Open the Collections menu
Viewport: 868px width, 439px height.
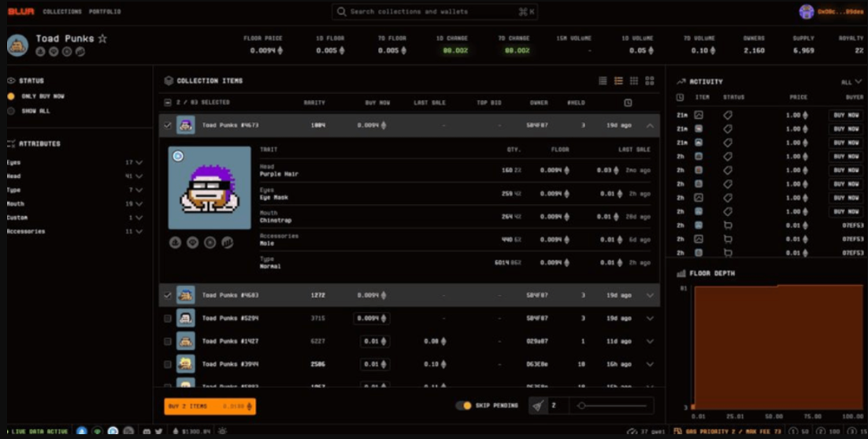coord(62,12)
